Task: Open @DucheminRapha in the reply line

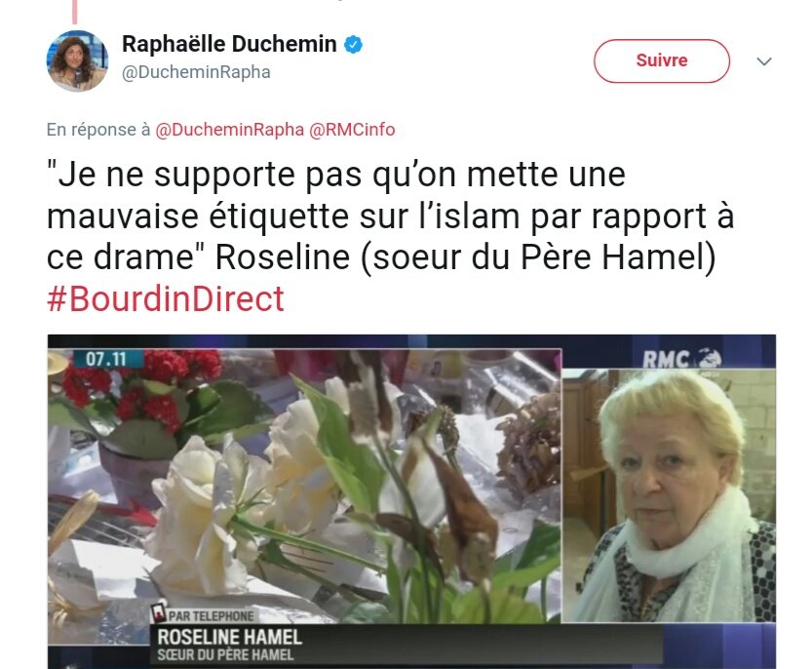Action: (229, 130)
